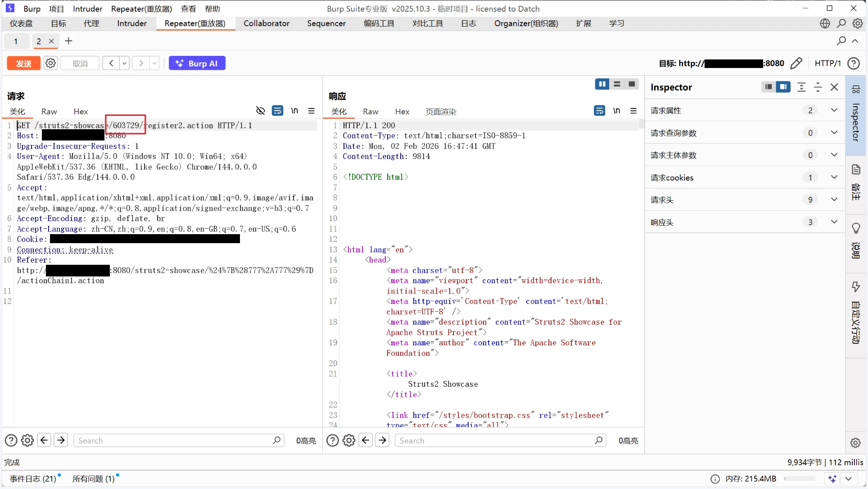Open Repeater help question icon
The height and width of the screenshot is (489, 868).
(x=854, y=63)
